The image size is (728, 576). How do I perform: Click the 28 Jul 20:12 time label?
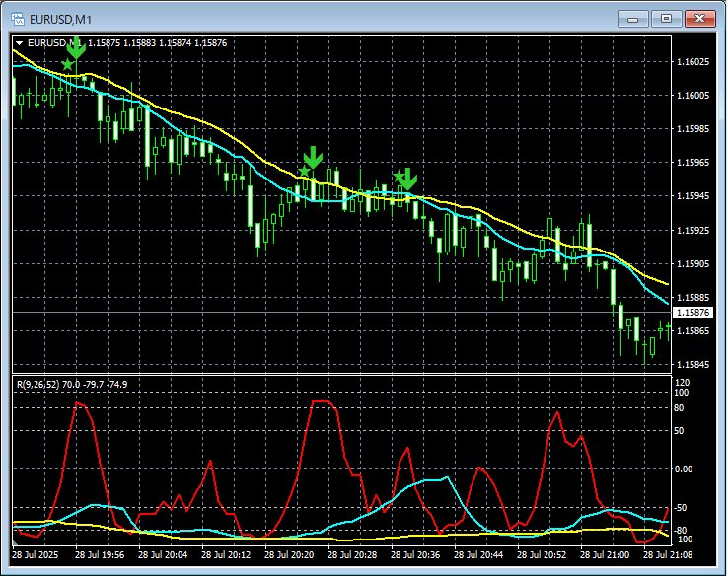[x=226, y=555]
